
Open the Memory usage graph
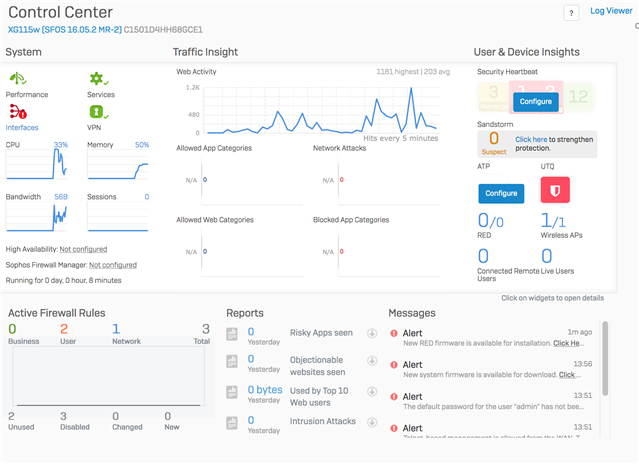pyautogui.click(x=118, y=164)
